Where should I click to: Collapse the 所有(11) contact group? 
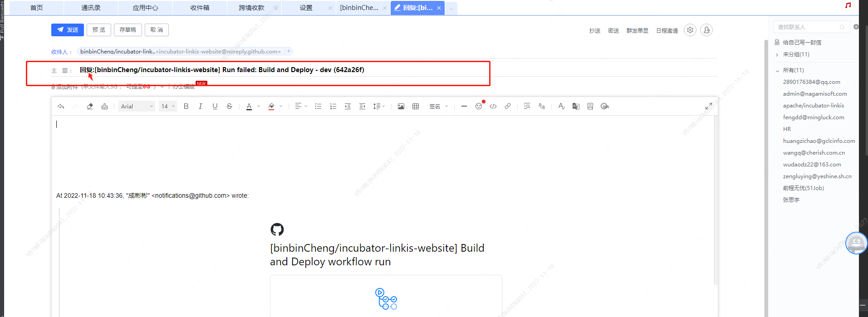777,71
